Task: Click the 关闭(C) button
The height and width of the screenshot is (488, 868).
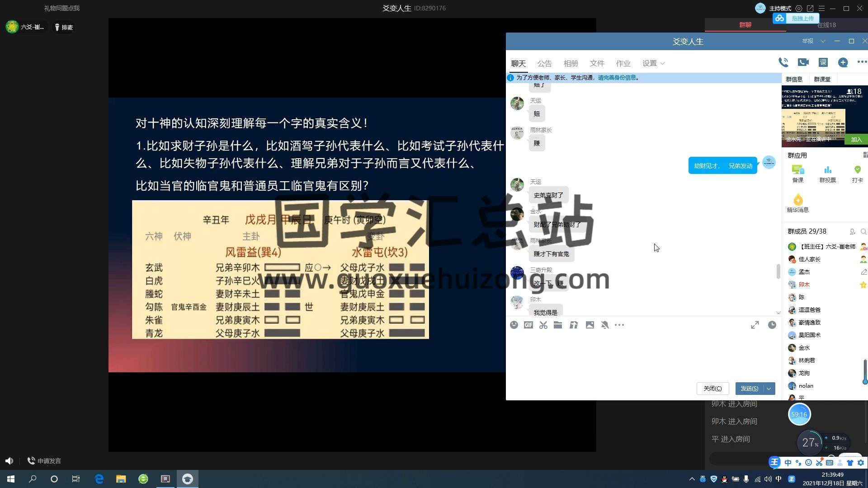Action: pos(712,389)
